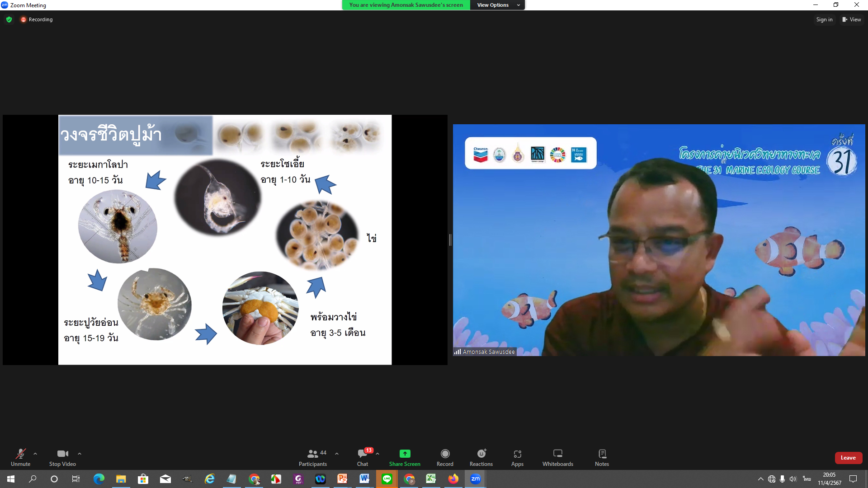This screenshot has width=868, height=488.
Task: Open the Notes icon
Action: [602, 454]
